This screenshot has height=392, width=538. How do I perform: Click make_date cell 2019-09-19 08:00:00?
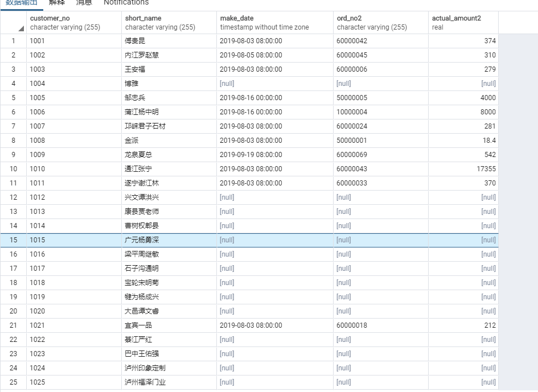click(275, 155)
